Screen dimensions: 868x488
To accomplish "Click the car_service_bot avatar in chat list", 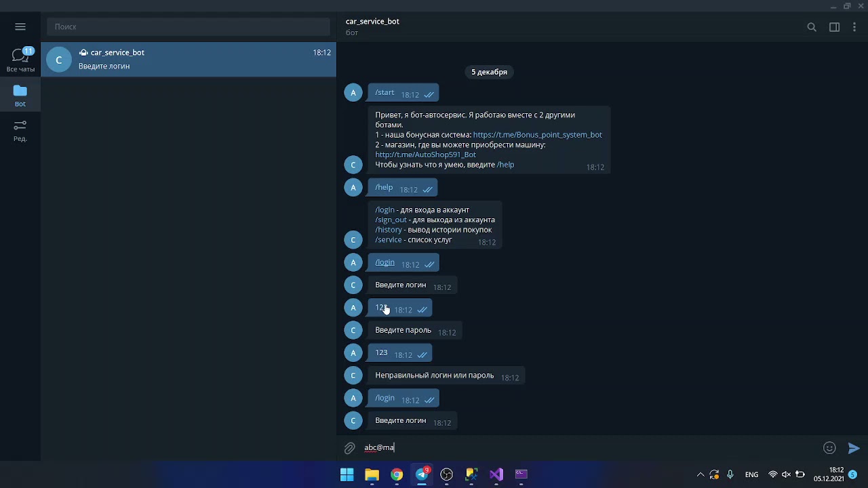I will pyautogui.click(x=59, y=60).
